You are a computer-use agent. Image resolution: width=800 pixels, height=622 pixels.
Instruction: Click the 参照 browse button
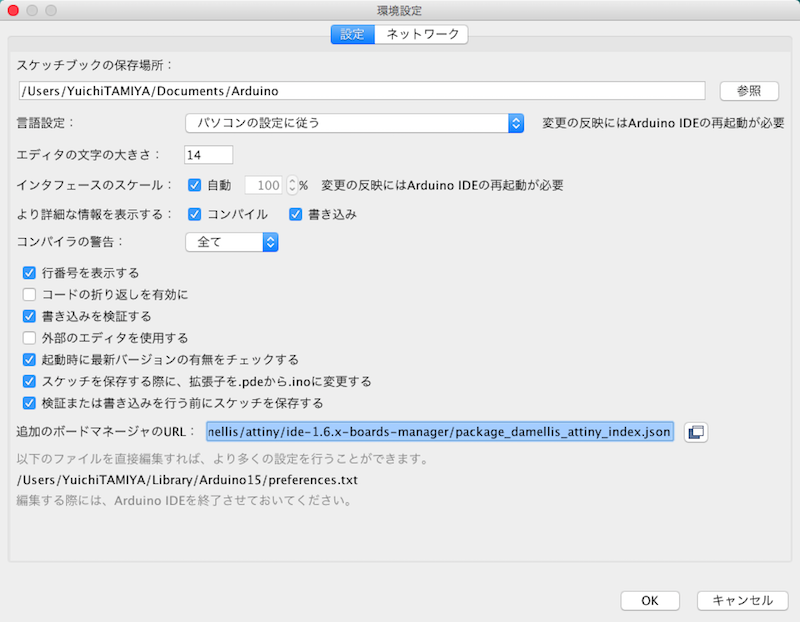tap(749, 91)
